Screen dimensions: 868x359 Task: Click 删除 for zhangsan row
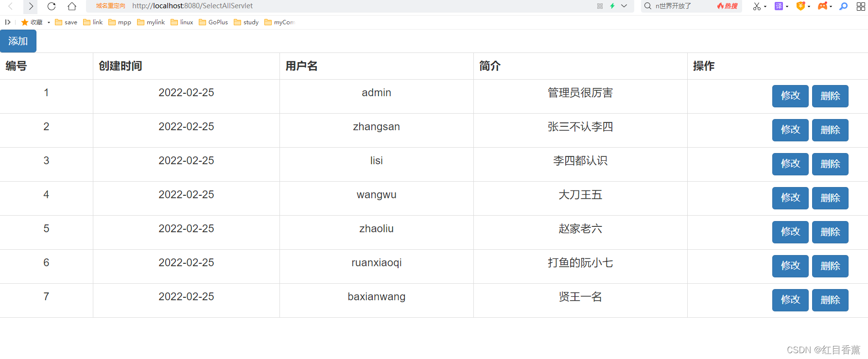(x=830, y=130)
